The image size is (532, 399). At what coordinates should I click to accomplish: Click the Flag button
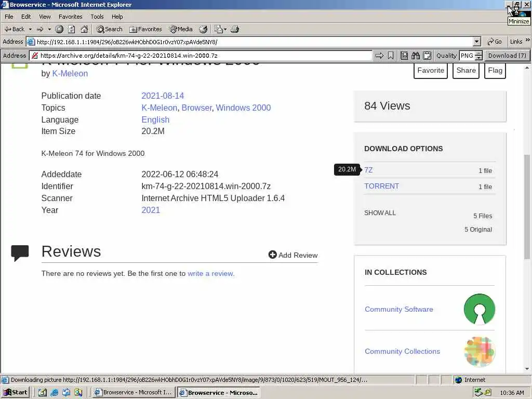(495, 71)
